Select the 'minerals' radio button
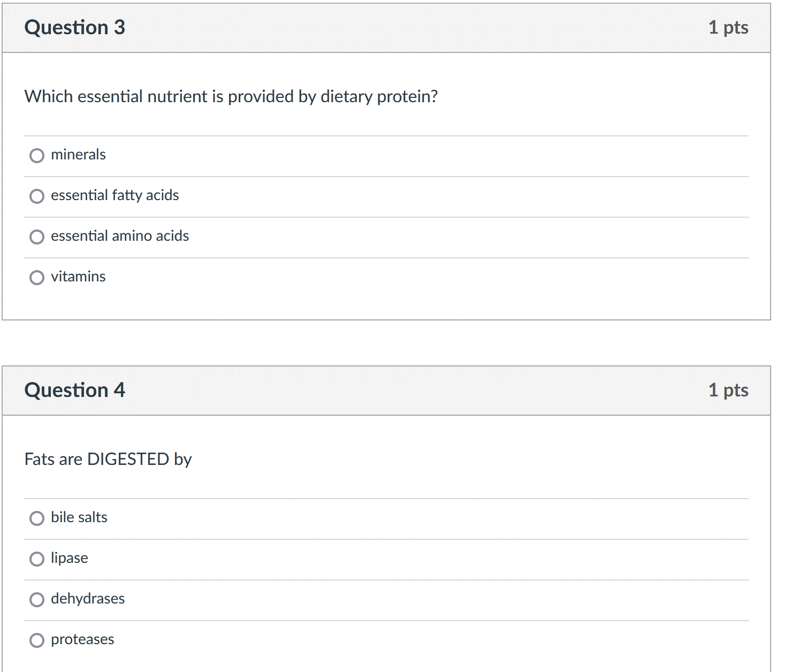 tap(37, 156)
